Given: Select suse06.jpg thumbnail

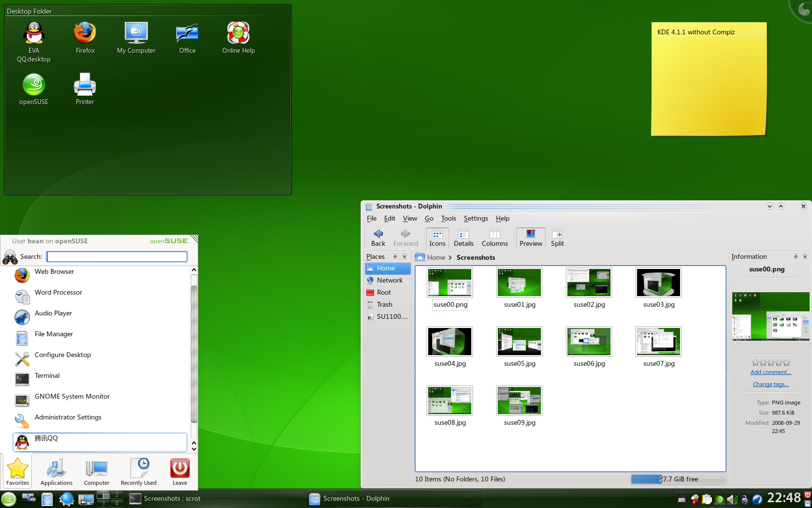Looking at the screenshot, I should [x=589, y=342].
